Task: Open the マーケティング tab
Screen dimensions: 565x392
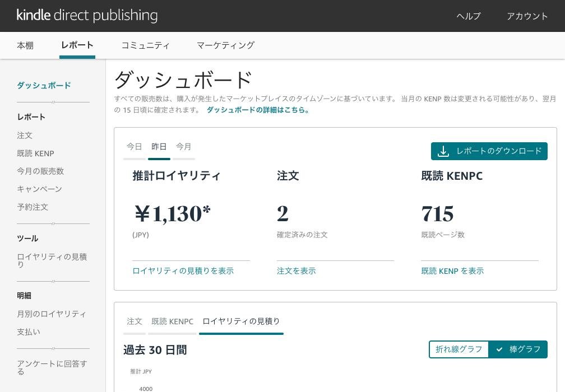Action: (225, 45)
